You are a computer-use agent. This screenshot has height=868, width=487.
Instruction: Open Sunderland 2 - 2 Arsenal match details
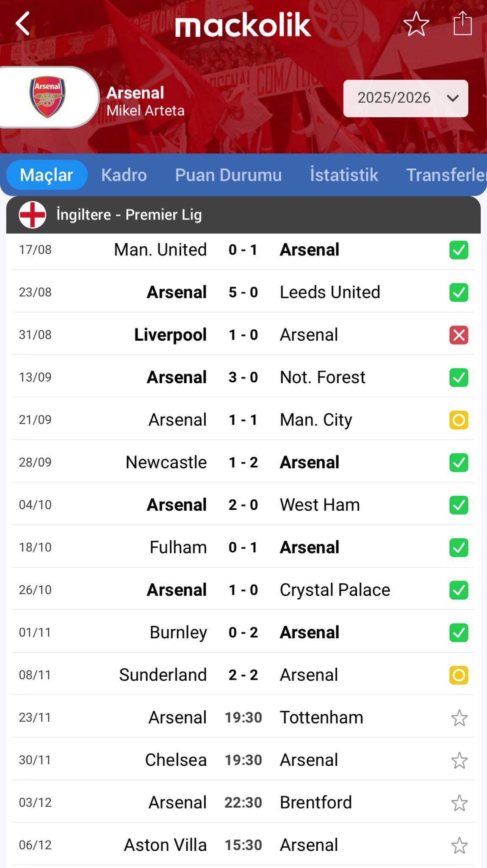click(243, 675)
